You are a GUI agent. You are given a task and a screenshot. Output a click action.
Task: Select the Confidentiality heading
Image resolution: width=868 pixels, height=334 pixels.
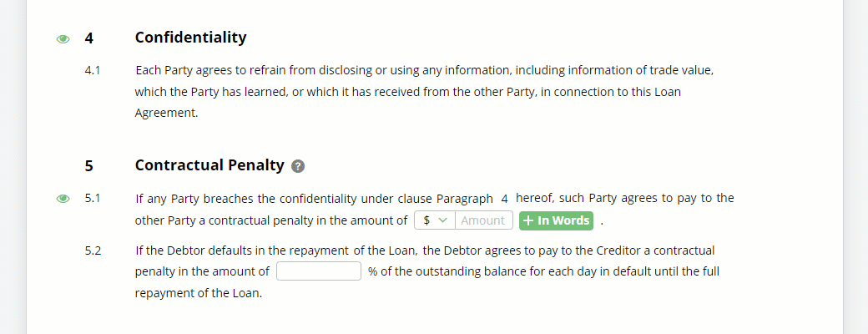coord(190,38)
